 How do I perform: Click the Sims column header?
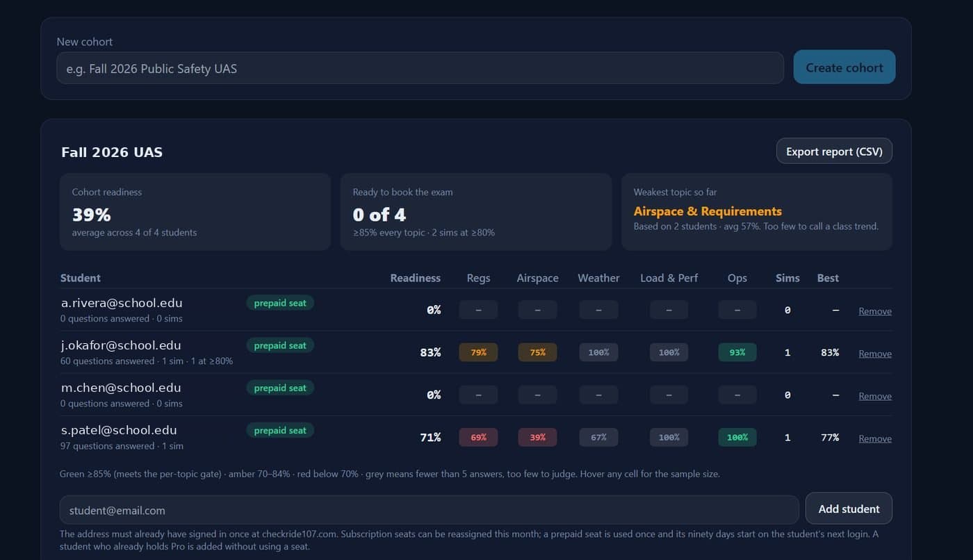coord(787,278)
